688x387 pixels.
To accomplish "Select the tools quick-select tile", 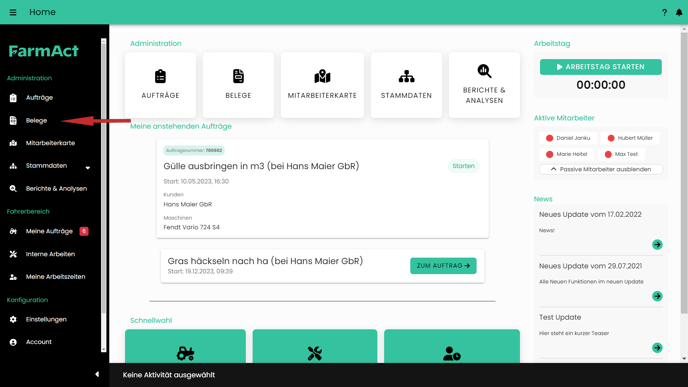I will click(x=315, y=346).
